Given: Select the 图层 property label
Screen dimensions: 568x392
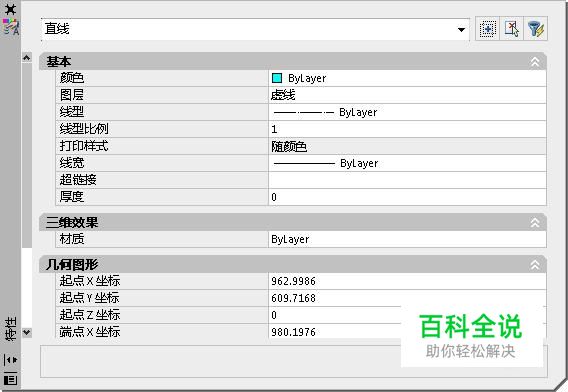Looking at the screenshot, I should pos(72,95).
